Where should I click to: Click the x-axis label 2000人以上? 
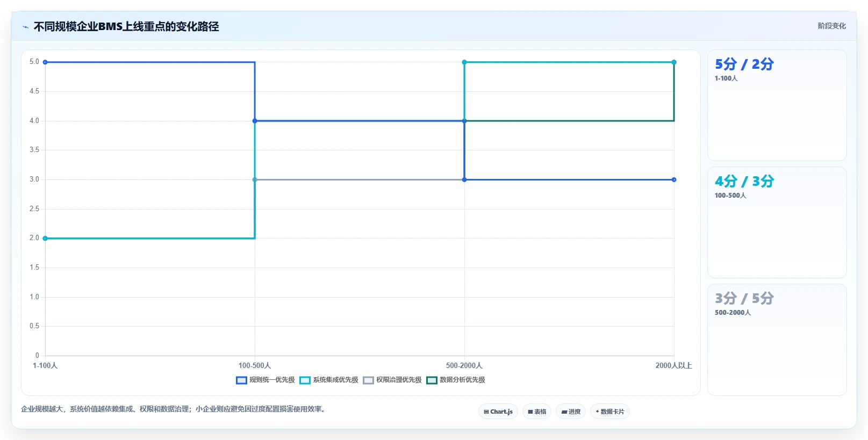tap(673, 366)
